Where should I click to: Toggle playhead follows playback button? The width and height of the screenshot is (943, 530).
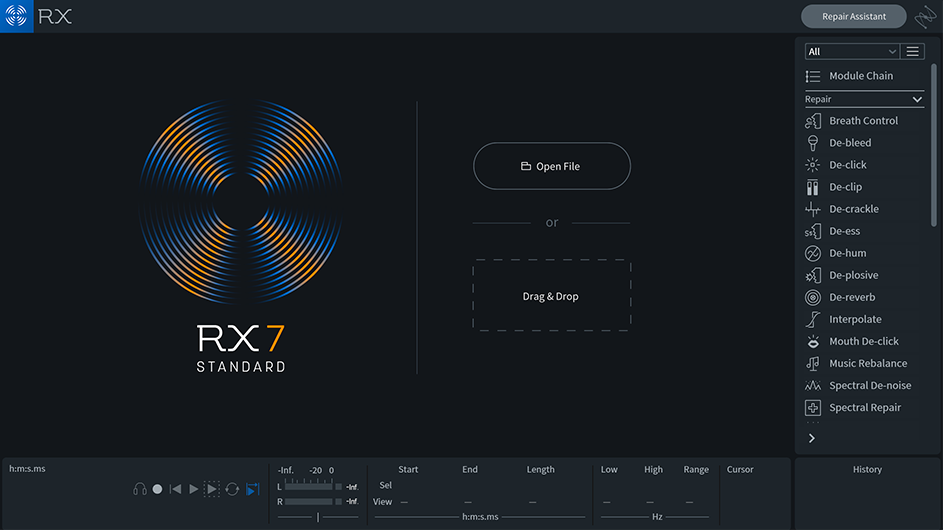253,489
